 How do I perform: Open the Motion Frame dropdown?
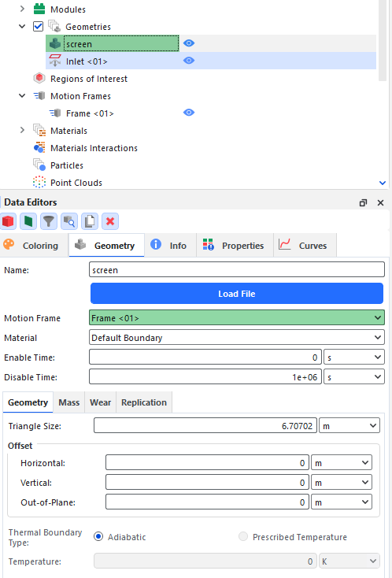tap(237, 318)
